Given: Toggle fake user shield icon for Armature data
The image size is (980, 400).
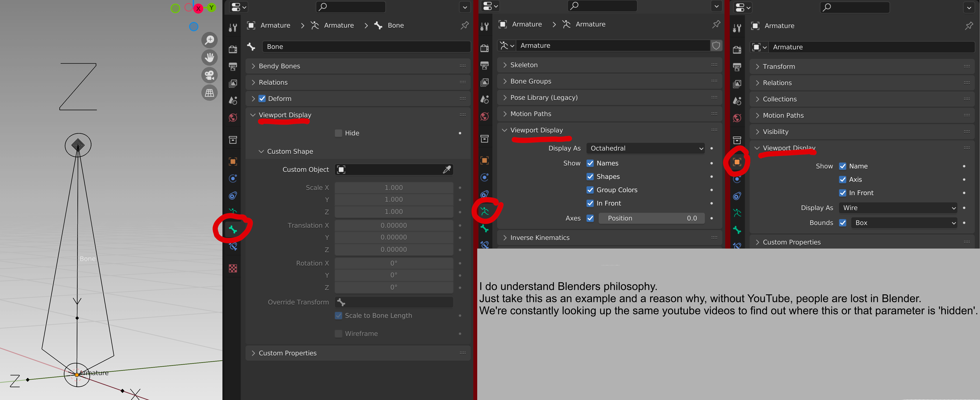Looking at the screenshot, I should click(716, 46).
